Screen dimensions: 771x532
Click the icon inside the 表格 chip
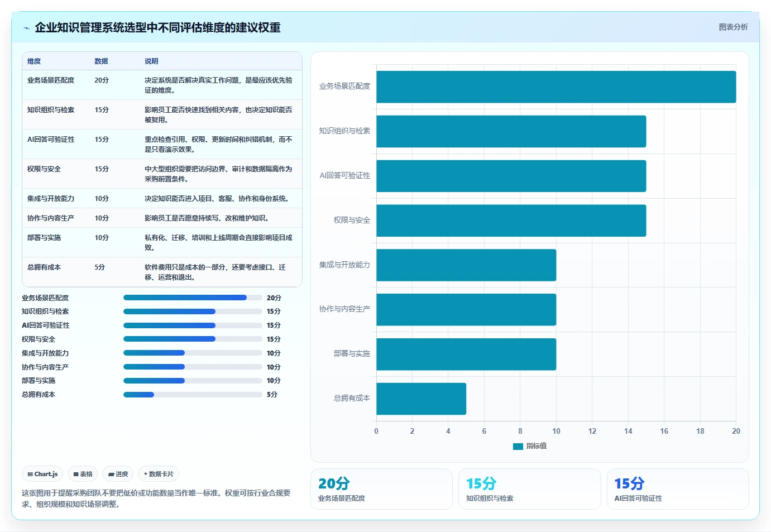pyautogui.click(x=76, y=474)
